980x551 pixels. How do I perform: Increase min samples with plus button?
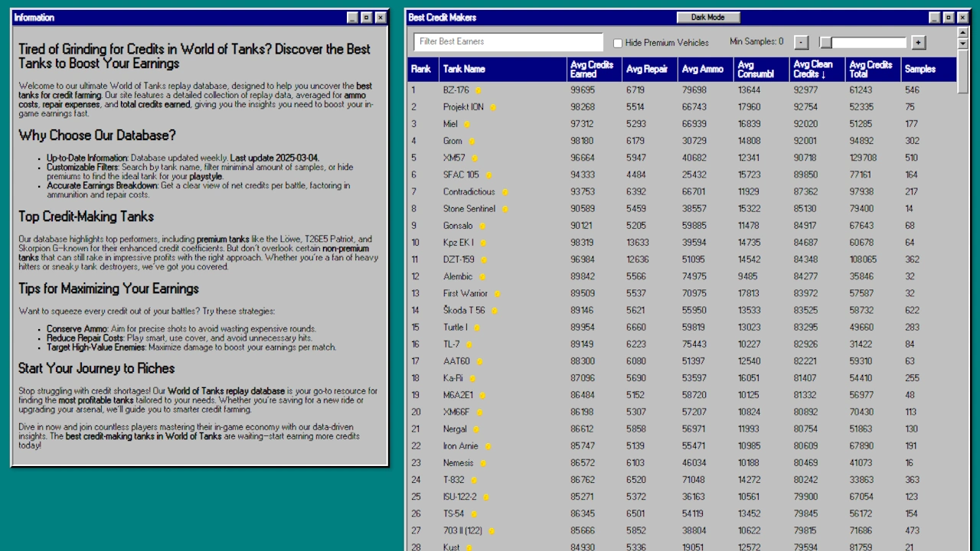919,43
